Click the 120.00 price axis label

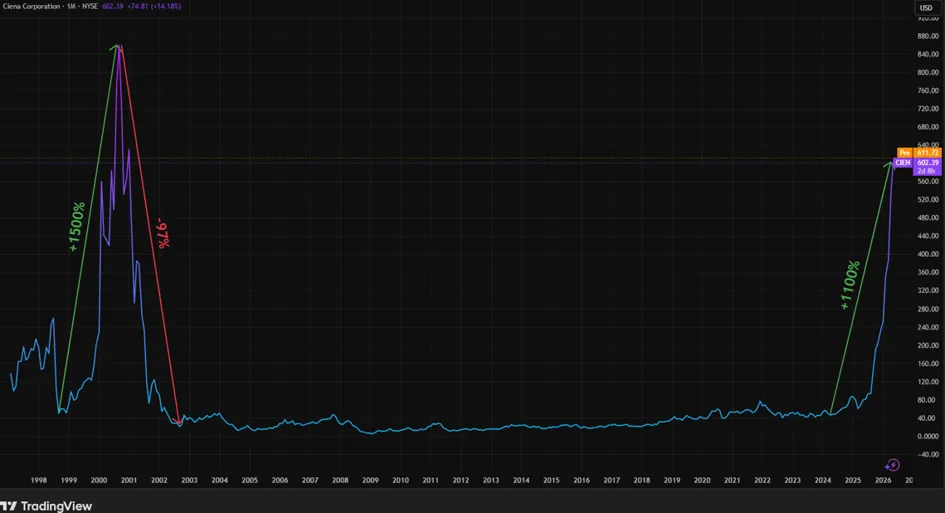[928, 382]
